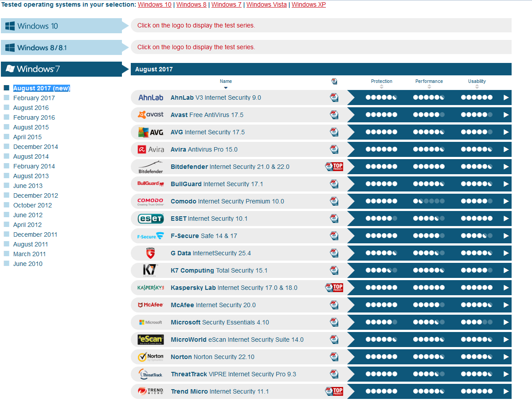Open Avira Antivirus Pro 15.0 entry
The width and height of the screenshot is (532, 410).
(x=204, y=149)
